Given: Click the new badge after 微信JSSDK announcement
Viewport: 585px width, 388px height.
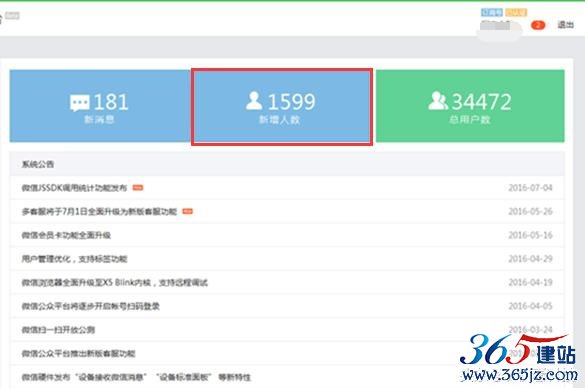Looking at the screenshot, I should point(138,188).
